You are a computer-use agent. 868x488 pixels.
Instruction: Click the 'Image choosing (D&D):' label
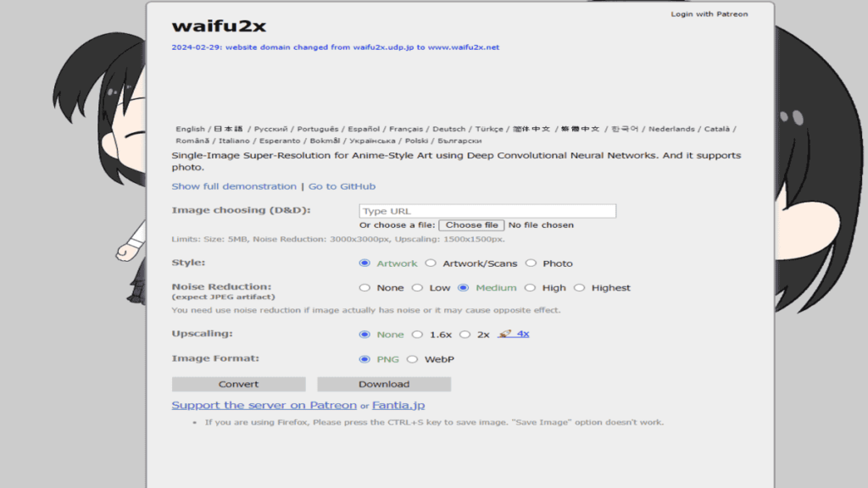click(242, 210)
